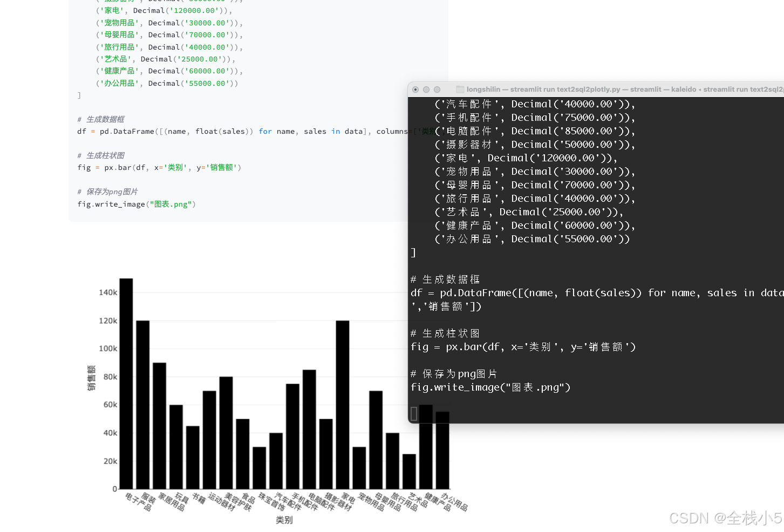Click the 家电 bar in the chart

pyautogui.click(x=343, y=405)
